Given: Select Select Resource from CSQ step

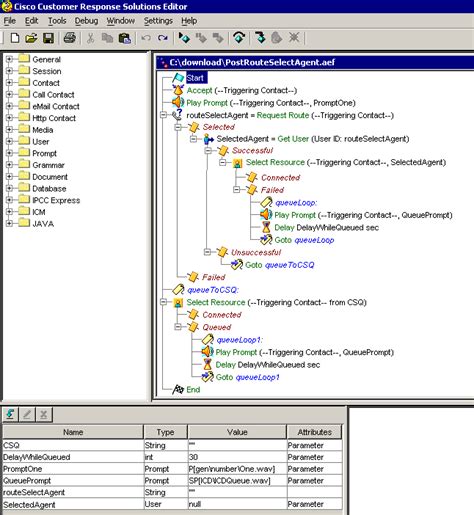Looking at the screenshot, I should coord(276,302).
